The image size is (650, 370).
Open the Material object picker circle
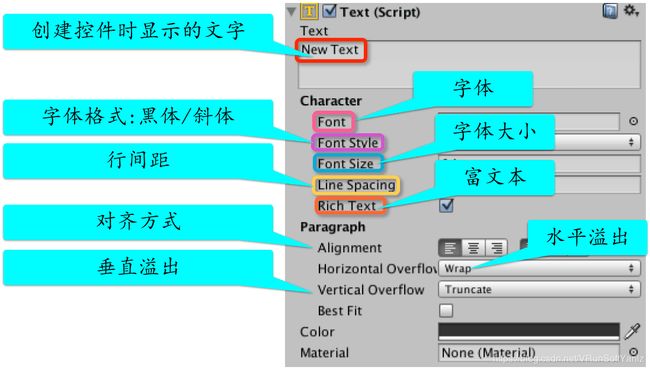pos(633,352)
